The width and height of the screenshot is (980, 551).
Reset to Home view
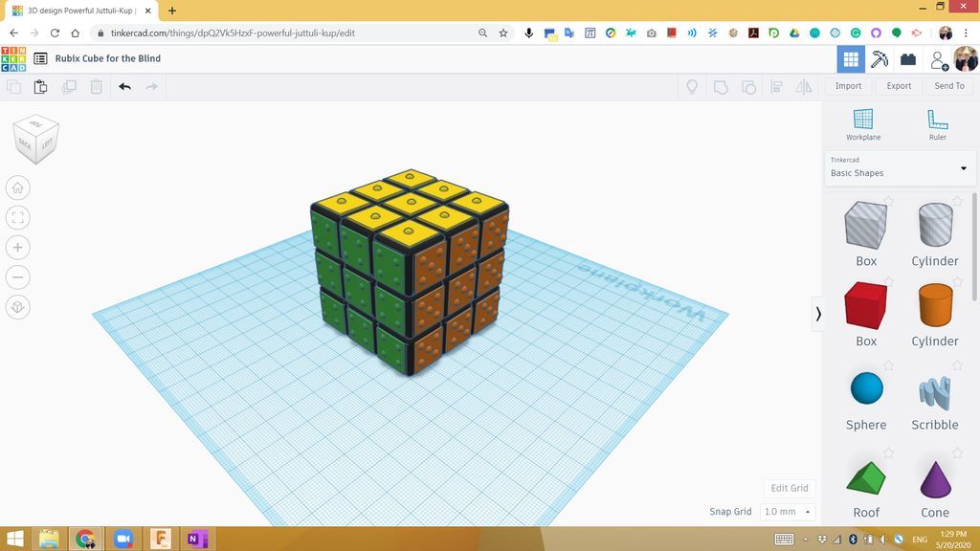point(17,187)
